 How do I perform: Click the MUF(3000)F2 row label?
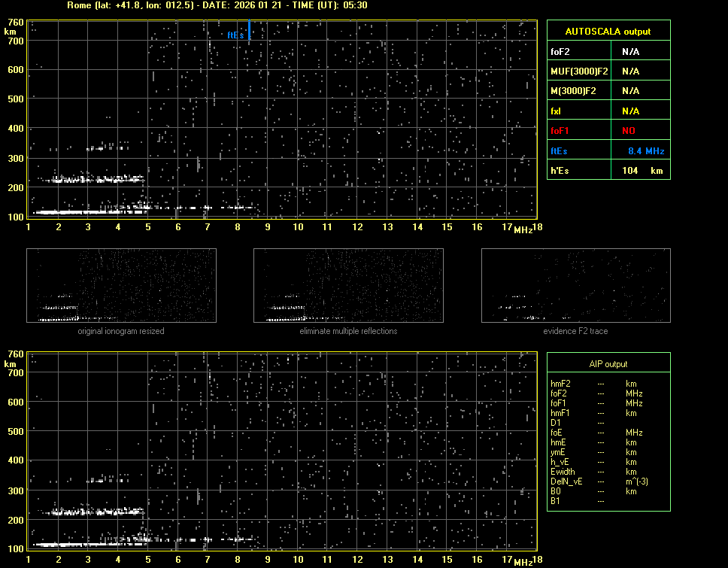point(580,71)
